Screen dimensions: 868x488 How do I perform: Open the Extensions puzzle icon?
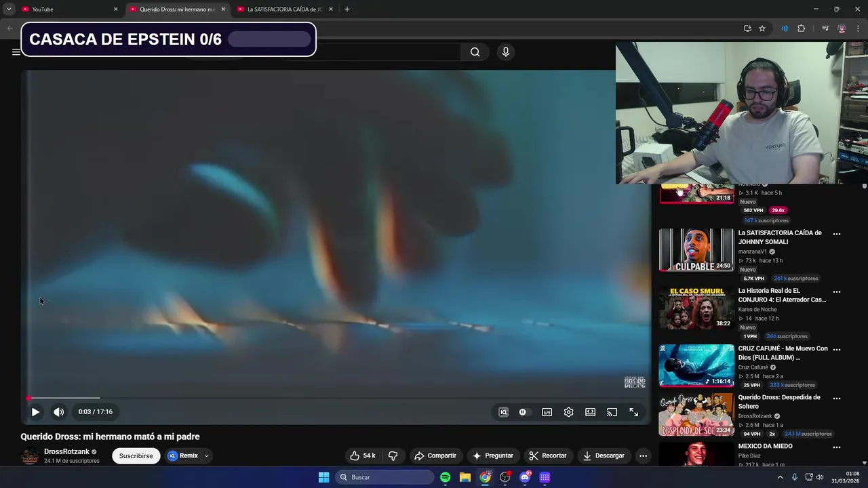[801, 28]
